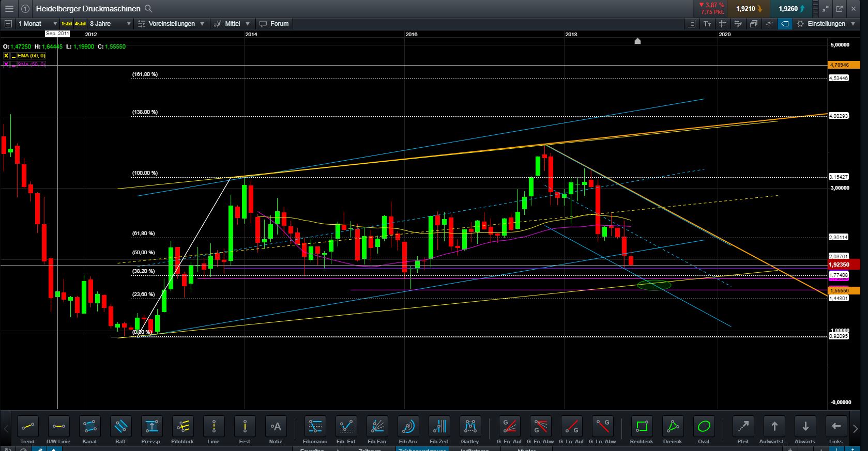
Task: Switch to the 4std quick interval
Action: tap(80, 24)
